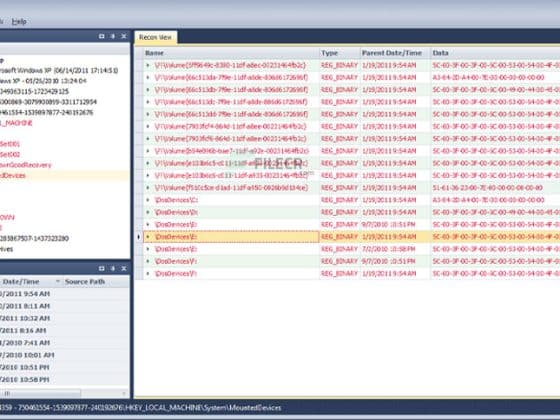This screenshot has height=420, width=560.
Task: Expand the Volume{66c513da...} row
Action: click(x=148, y=78)
